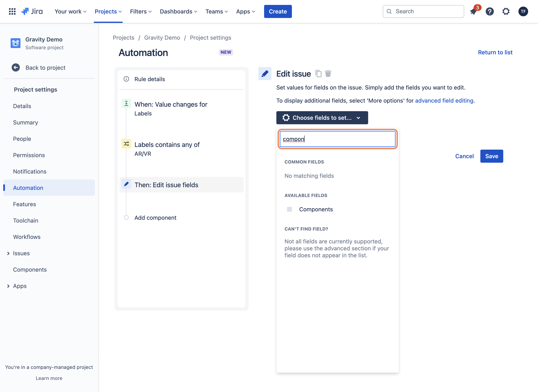Click the duplicate copy icon next to Edit issue
This screenshot has height=392, width=538.
tap(318, 74)
